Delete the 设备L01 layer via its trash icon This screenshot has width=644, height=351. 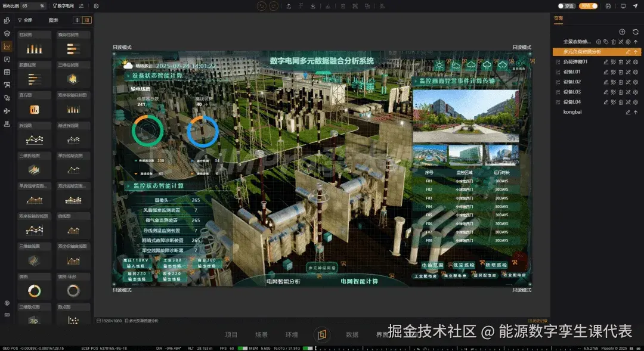click(621, 72)
